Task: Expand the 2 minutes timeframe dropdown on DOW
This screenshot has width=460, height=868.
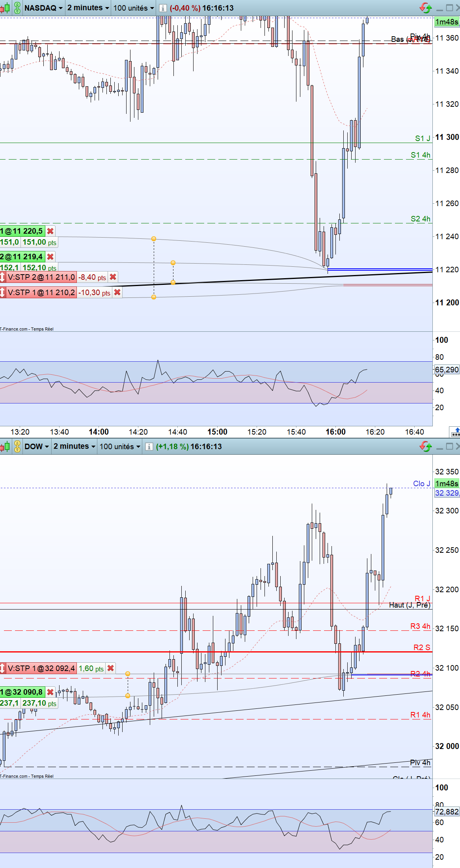Action: pos(74,446)
